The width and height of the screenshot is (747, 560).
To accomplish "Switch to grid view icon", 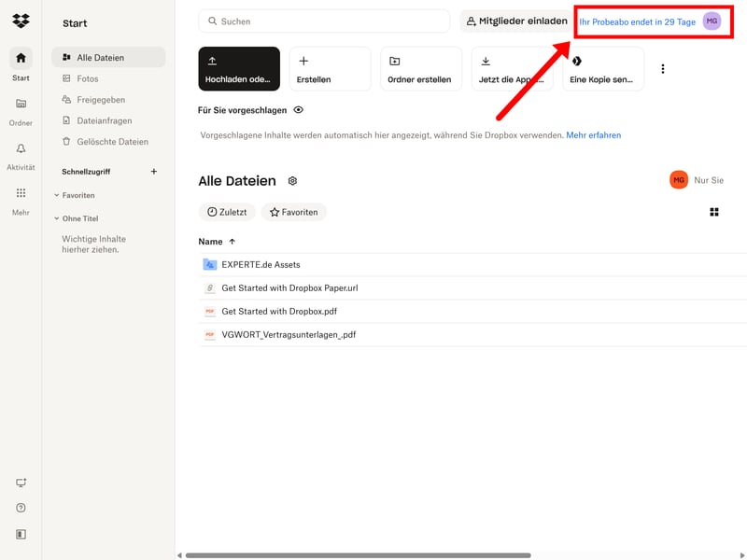I will 714,213.
